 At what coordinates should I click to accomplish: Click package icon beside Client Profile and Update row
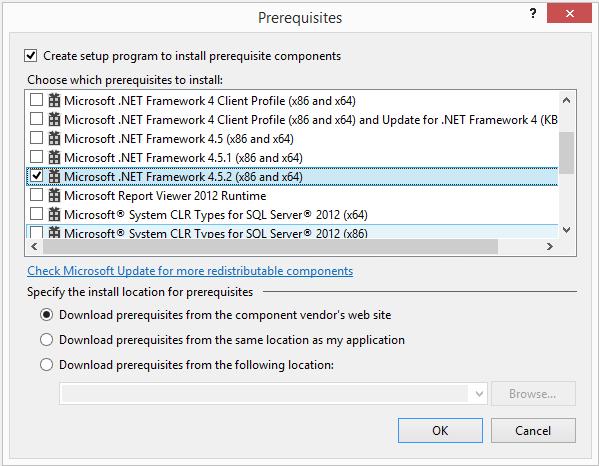coord(54,120)
